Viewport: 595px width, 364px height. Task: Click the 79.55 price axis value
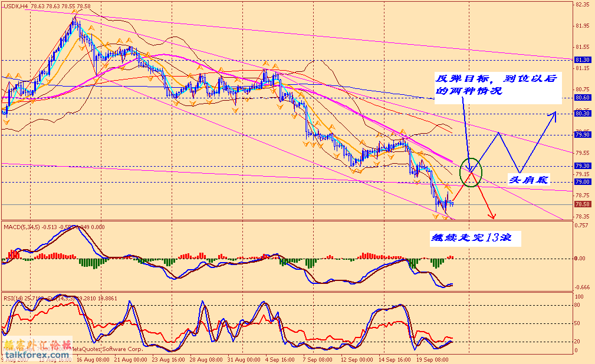583,153
